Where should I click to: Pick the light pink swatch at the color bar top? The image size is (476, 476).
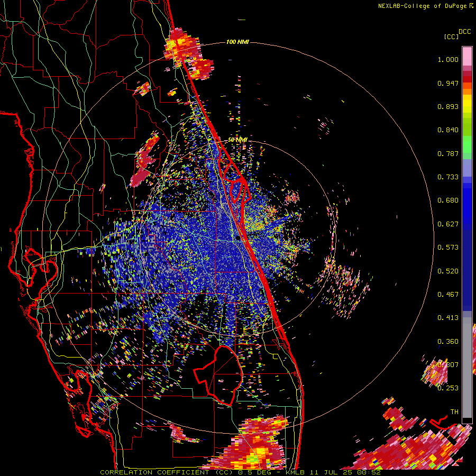tap(467, 56)
